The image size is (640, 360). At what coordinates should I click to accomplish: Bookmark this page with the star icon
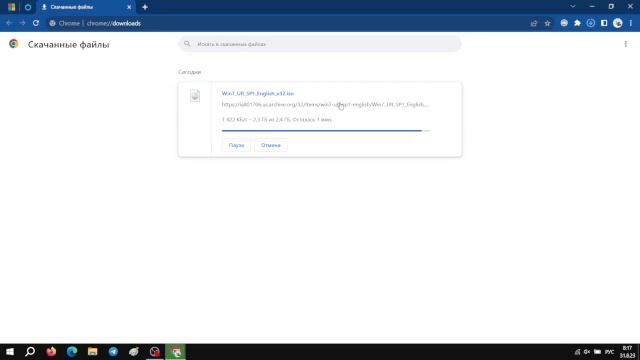(x=547, y=23)
